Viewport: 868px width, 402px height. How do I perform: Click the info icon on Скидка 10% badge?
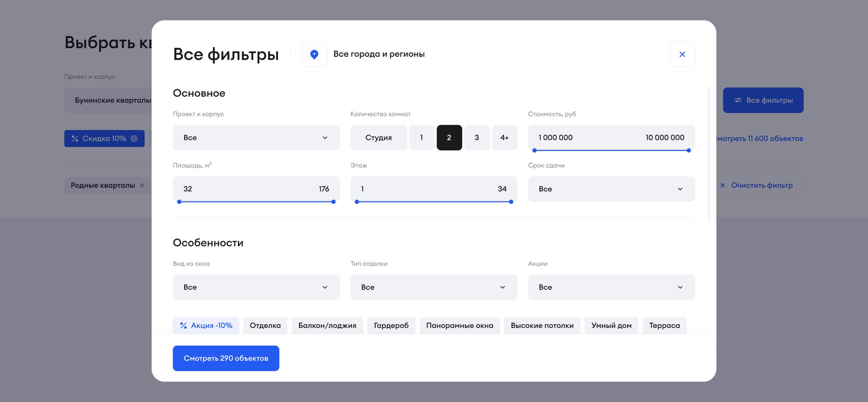[134, 138]
